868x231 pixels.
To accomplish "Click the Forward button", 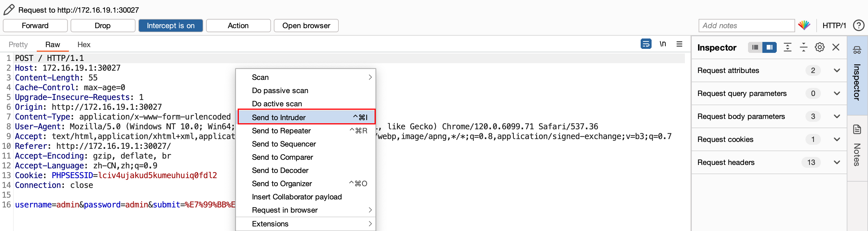I will [x=35, y=26].
